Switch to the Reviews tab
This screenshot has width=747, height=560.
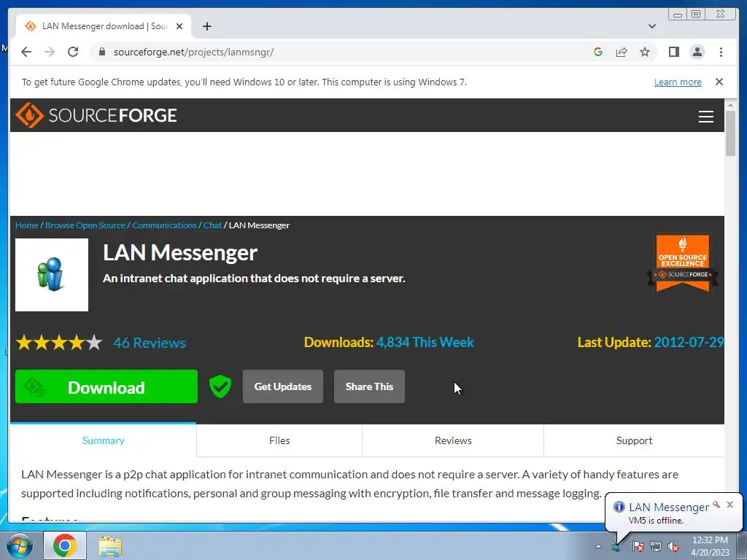(x=453, y=440)
